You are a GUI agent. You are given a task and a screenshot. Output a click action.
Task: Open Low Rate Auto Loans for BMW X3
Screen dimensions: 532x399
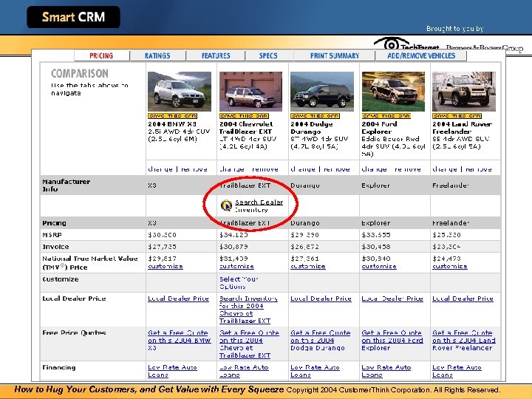pyautogui.click(x=172, y=371)
